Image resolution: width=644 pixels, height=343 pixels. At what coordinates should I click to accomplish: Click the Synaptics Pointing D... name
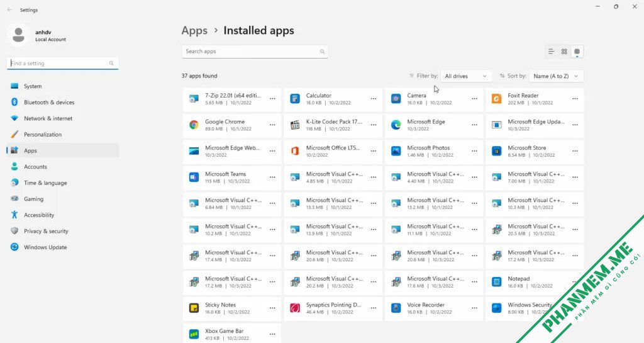333,305
